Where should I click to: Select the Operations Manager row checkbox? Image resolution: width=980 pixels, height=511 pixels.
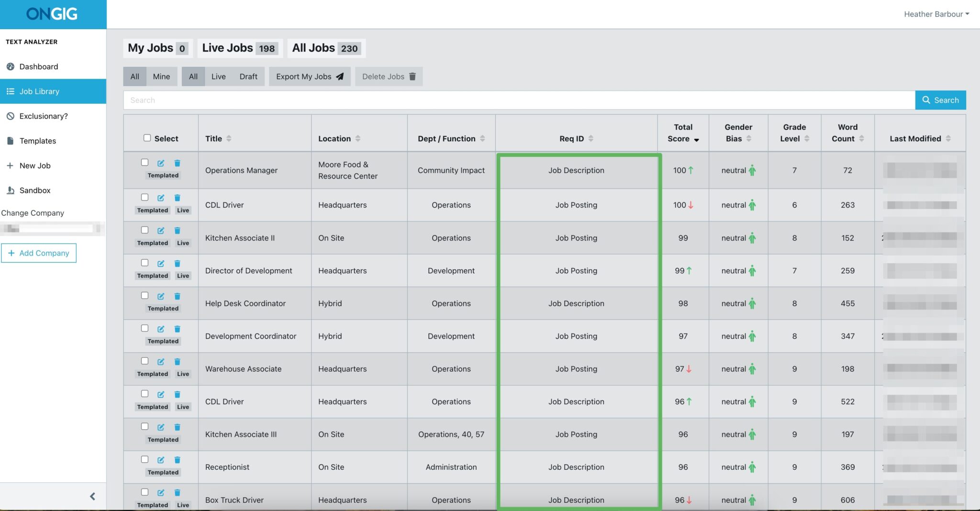[x=145, y=162]
